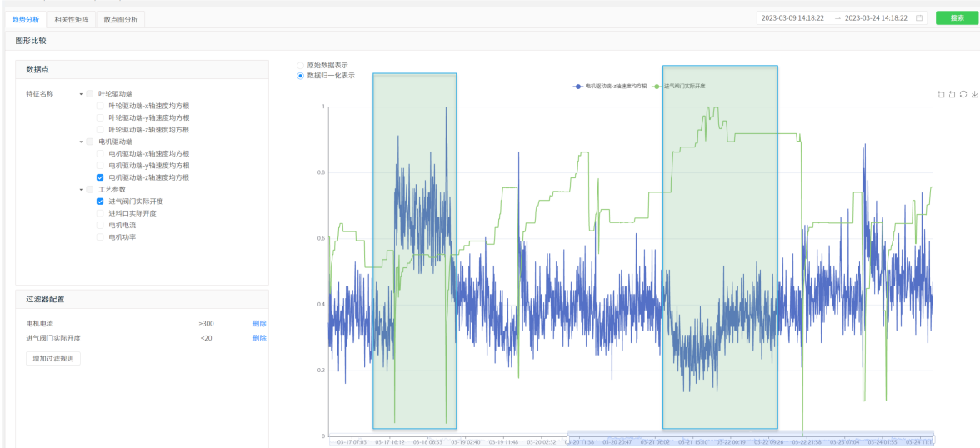Download chart as image icon

click(x=974, y=94)
